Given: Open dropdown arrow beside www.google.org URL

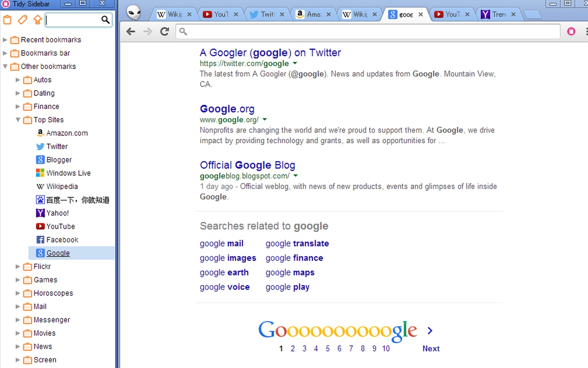Looking at the screenshot, I should (265, 120).
